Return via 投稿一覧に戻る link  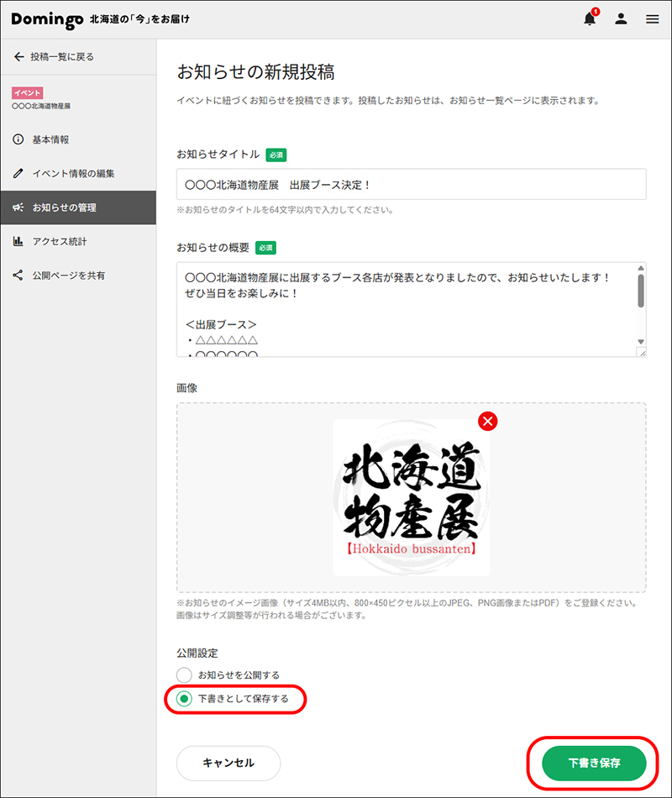(x=62, y=56)
